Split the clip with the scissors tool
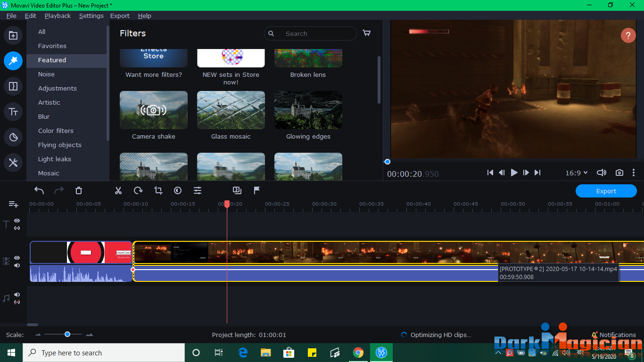The height and width of the screenshot is (362, 644). click(118, 190)
